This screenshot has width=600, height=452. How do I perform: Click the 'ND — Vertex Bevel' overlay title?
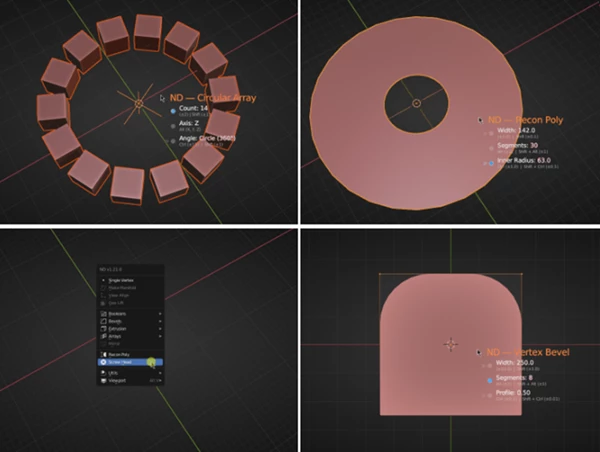(528, 352)
